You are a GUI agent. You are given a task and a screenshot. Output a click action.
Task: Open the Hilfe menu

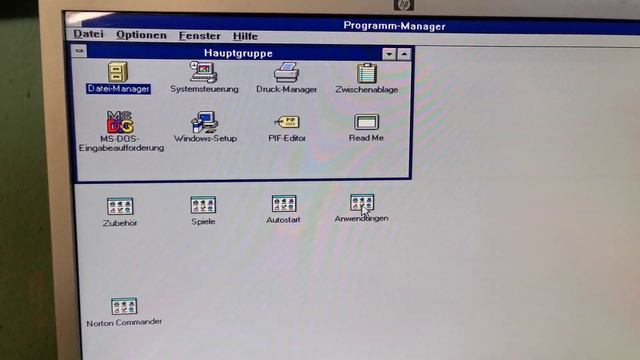click(x=245, y=36)
